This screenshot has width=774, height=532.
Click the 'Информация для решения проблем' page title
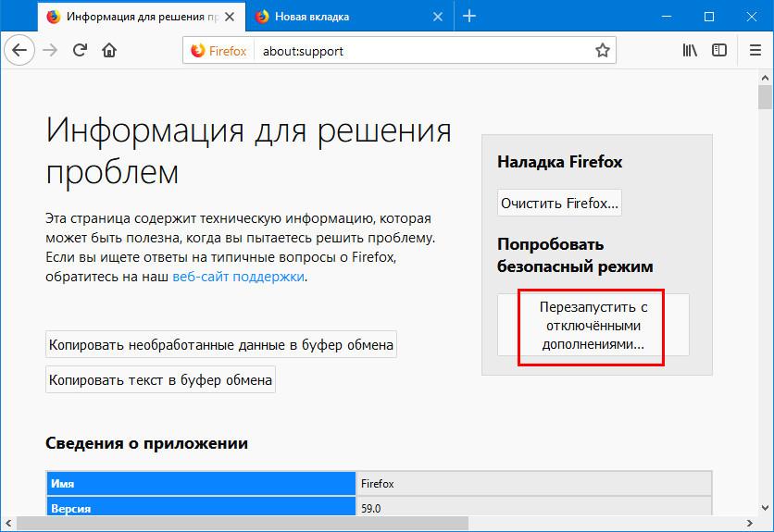pyautogui.click(x=248, y=151)
